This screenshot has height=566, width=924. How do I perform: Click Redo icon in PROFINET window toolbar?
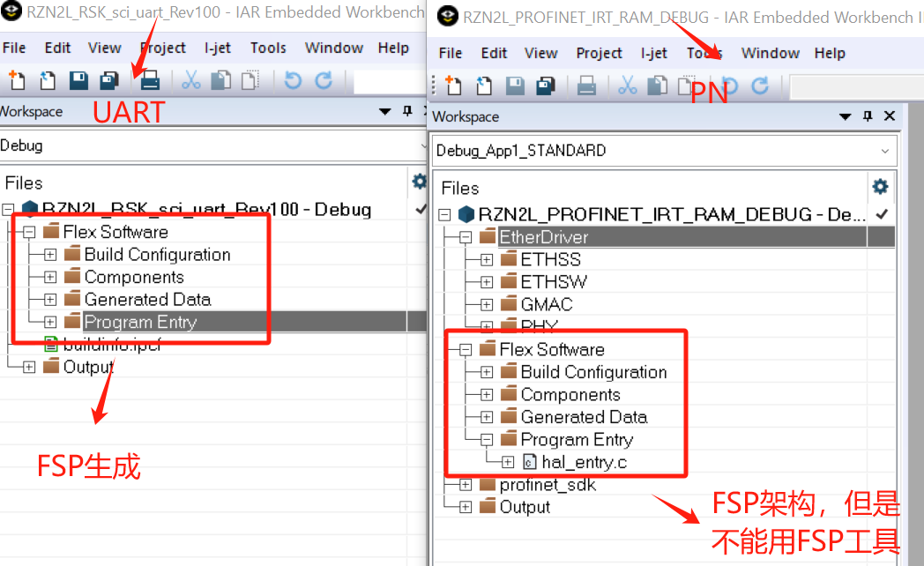760,86
